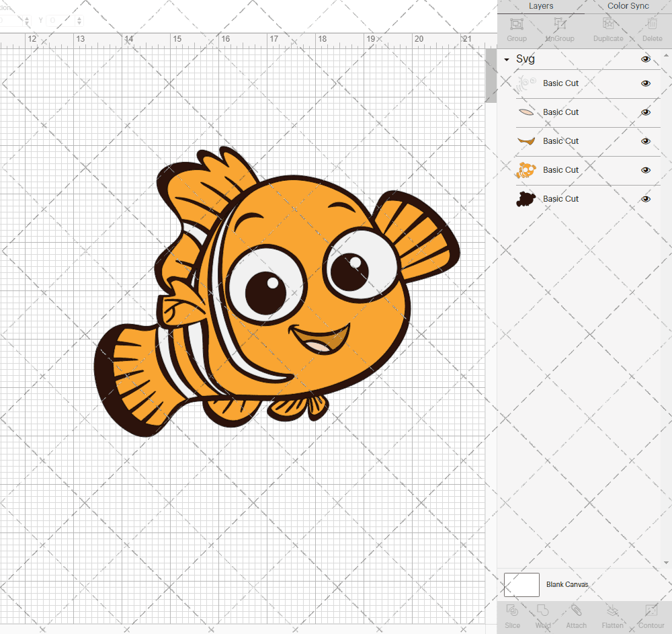Switch to the Layers tab
672x634 pixels.
click(541, 6)
